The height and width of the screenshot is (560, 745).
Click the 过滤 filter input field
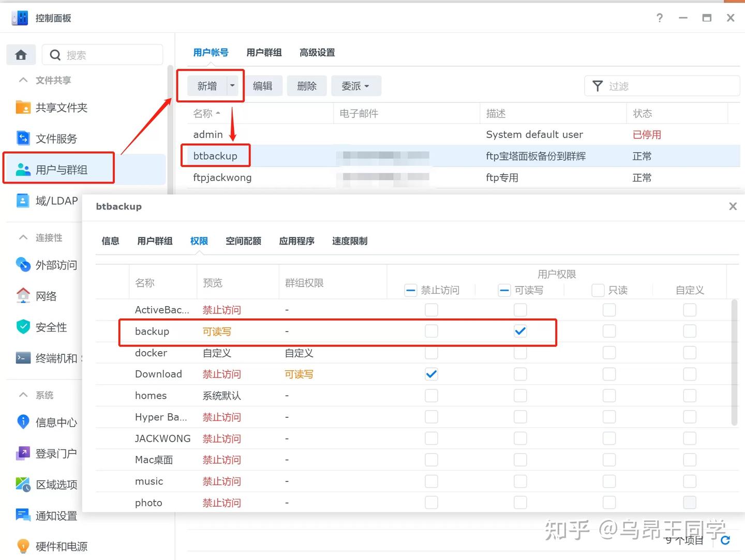click(x=670, y=86)
